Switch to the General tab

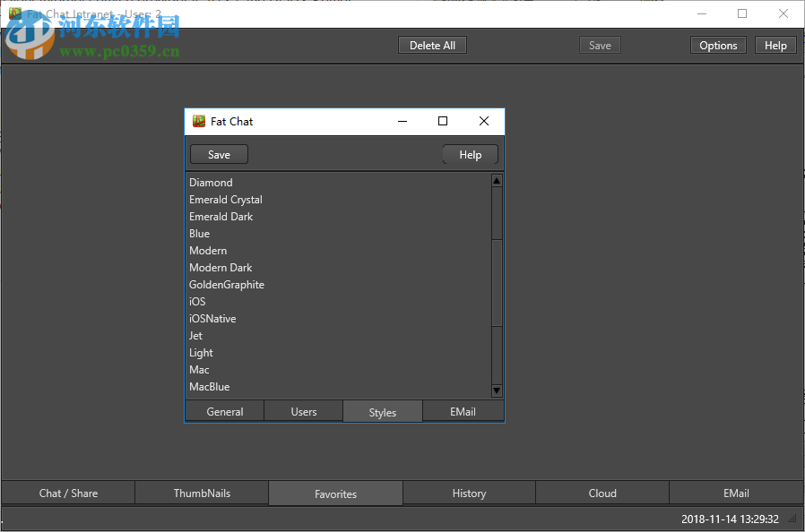coord(225,411)
